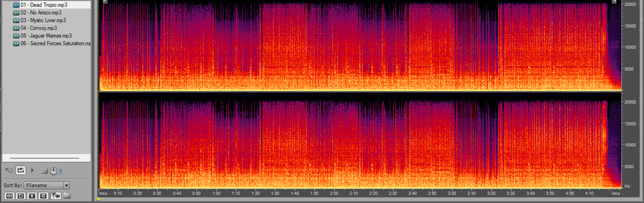Screen dimensions: 644x203
Task: Toggle loop playback for file preview
Action: click(x=21, y=170)
